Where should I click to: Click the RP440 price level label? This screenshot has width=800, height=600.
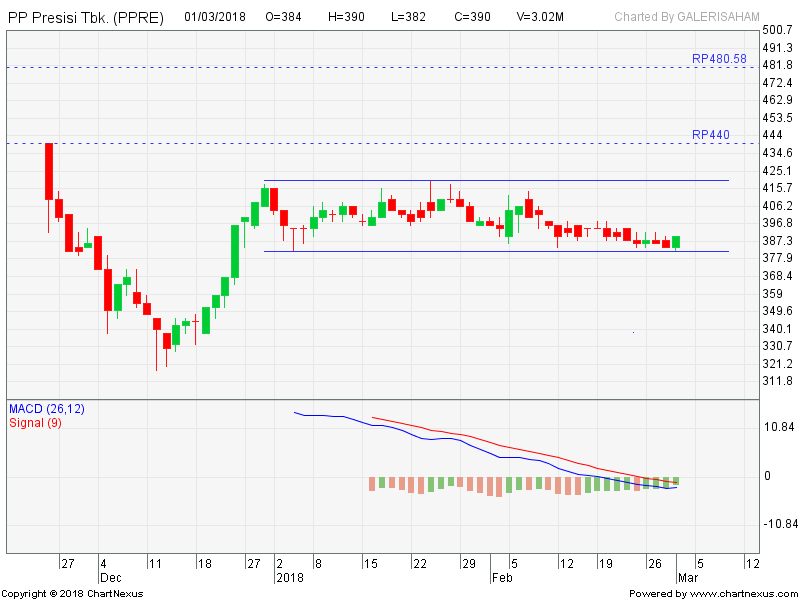(x=711, y=135)
